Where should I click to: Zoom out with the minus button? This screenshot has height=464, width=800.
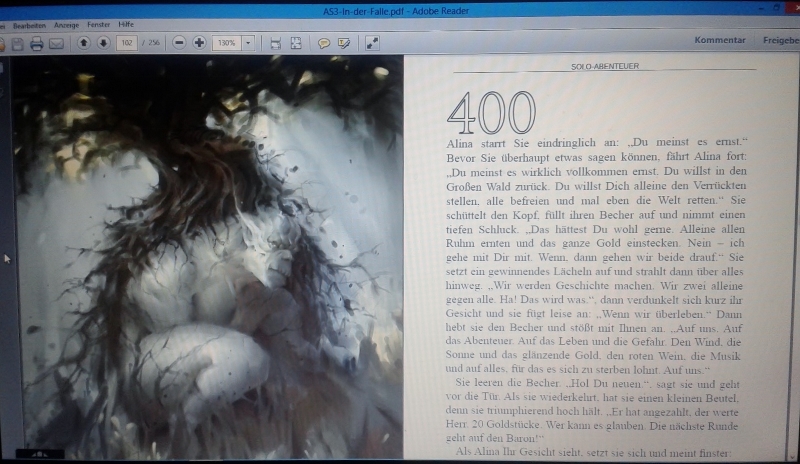tap(179, 43)
